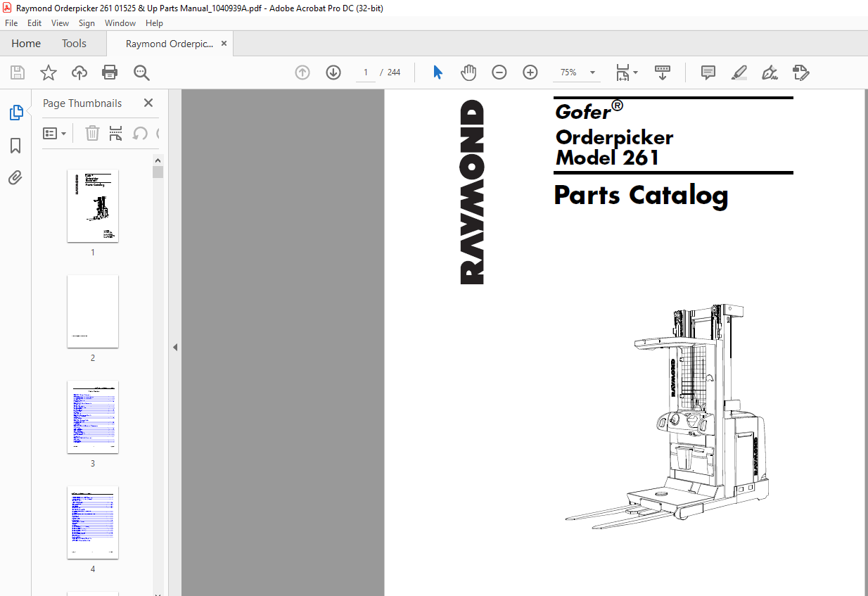Switch to the Tools tab
This screenshot has width=868, height=596.
[x=74, y=44]
